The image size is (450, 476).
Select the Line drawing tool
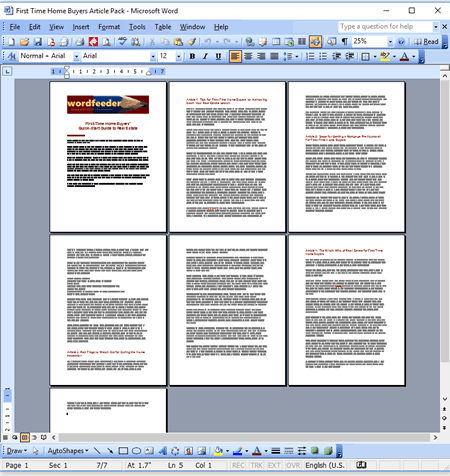[97, 451]
